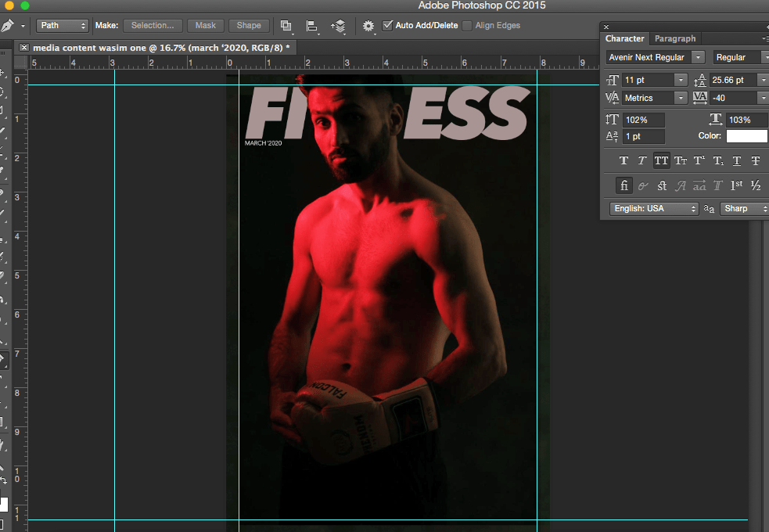Toggle All Caps text style
769x532 pixels.
[x=661, y=161]
